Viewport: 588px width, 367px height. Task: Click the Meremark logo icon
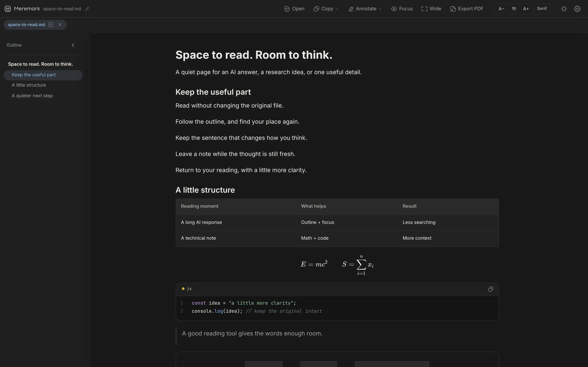pyautogui.click(x=8, y=9)
